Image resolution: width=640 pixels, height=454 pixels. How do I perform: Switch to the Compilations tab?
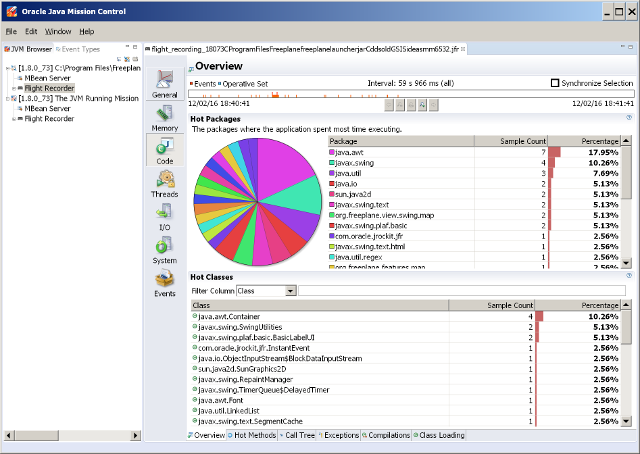tap(386, 435)
